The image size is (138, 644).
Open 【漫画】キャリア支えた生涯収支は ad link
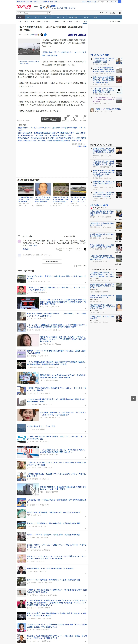108,109
